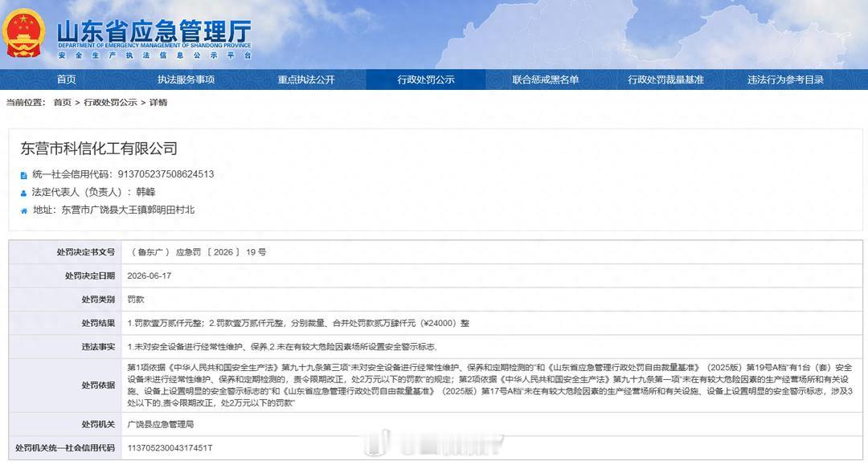Open the 行政处罚裁量基准 navigation tab
This screenshot has height=465, width=868.
(665, 80)
